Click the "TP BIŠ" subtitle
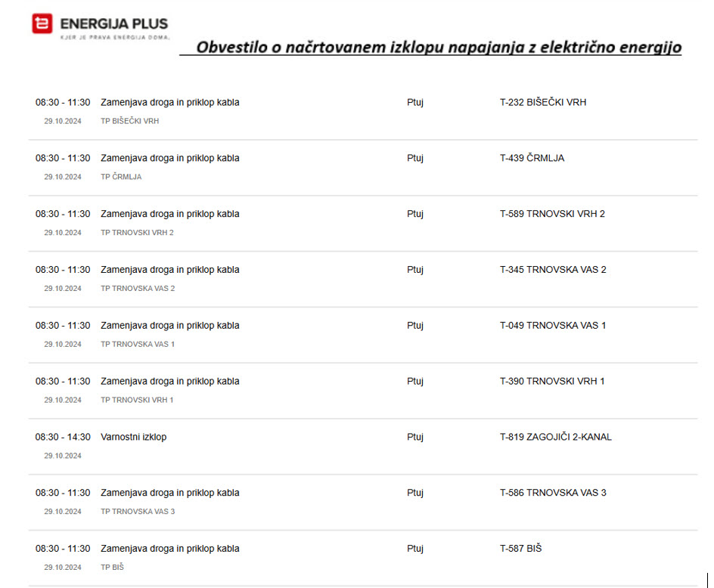 (112, 568)
